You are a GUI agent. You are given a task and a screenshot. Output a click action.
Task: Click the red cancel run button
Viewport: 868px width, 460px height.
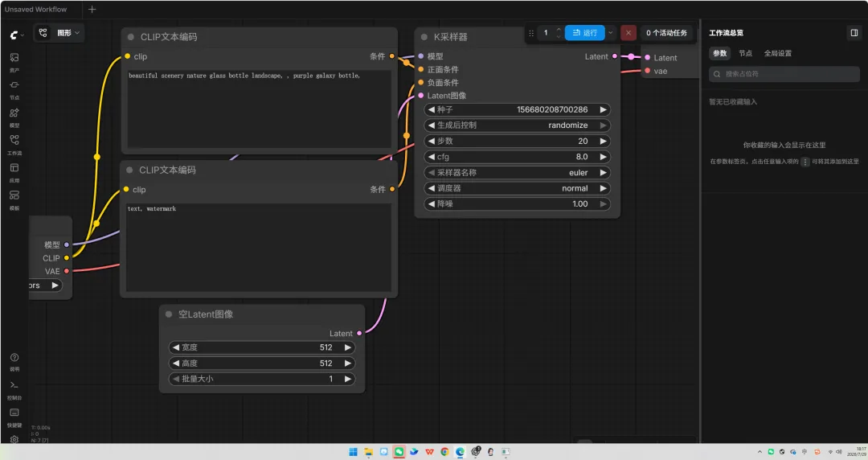pos(628,33)
